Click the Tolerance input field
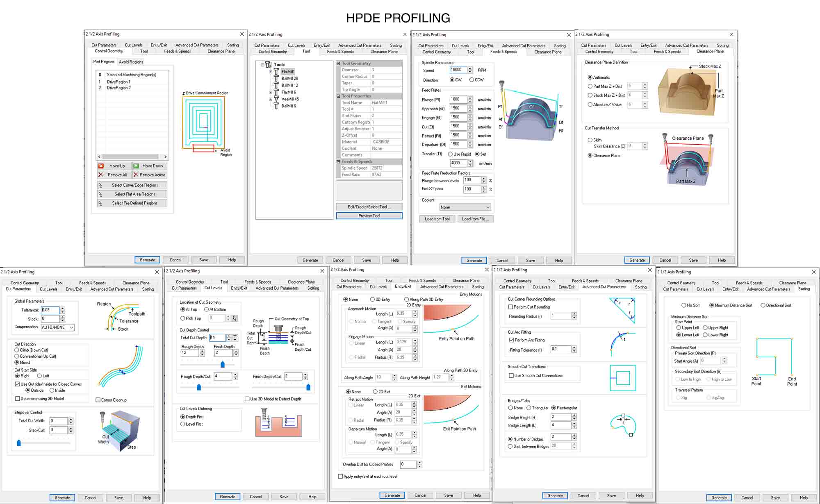 click(x=50, y=310)
